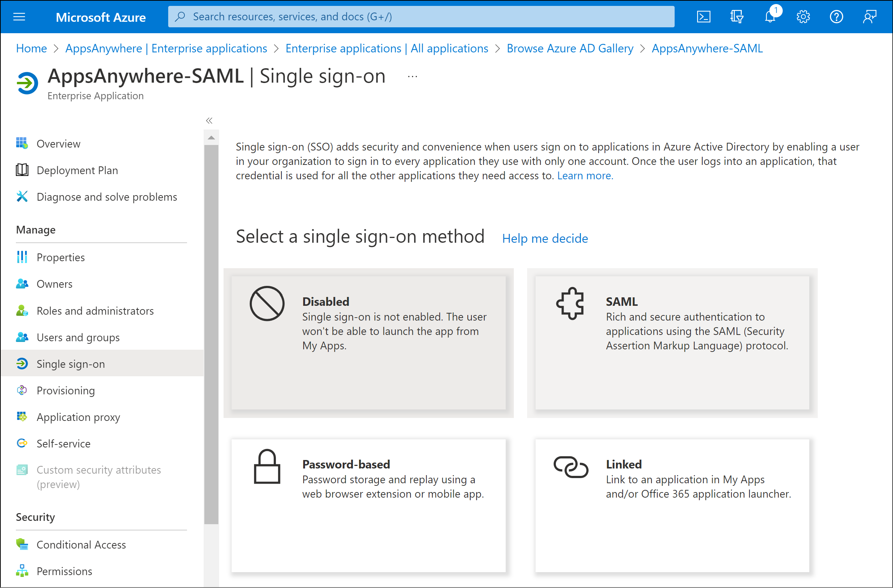Select the Password-based sign-on method
The height and width of the screenshot is (588, 893).
(x=368, y=506)
